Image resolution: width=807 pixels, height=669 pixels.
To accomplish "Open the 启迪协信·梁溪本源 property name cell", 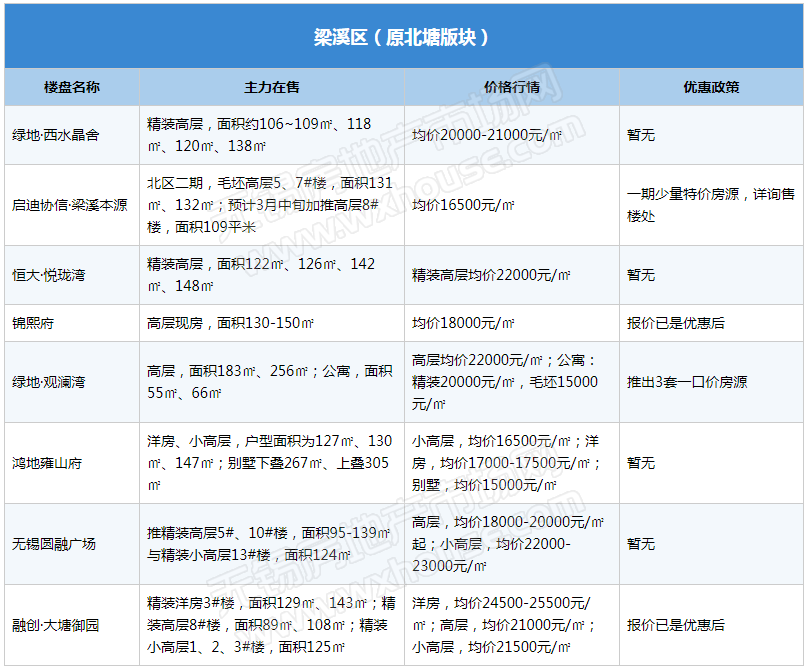I will (x=70, y=205).
